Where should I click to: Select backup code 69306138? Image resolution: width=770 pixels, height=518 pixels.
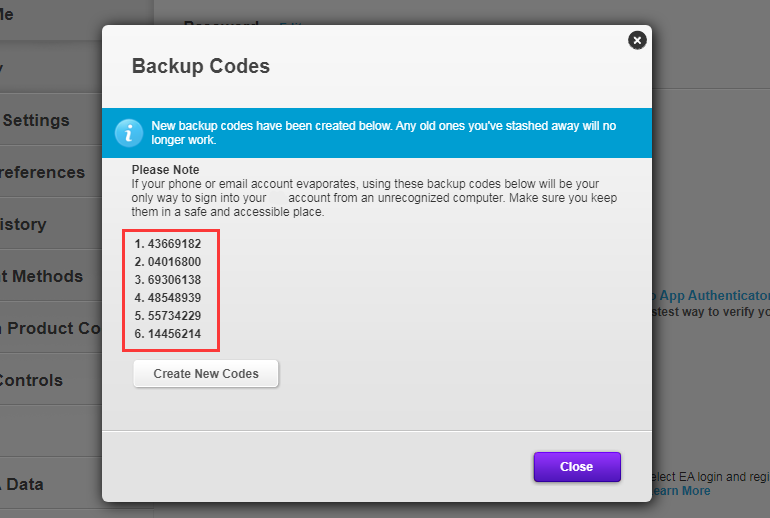pyautogui.click(x=174, y=280)
